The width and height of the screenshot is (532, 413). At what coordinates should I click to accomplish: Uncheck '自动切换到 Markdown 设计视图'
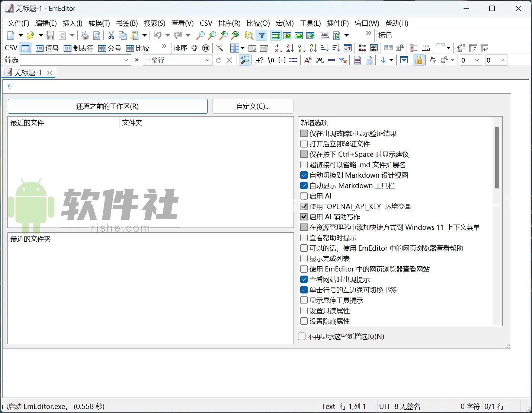(x=304, y=175)
